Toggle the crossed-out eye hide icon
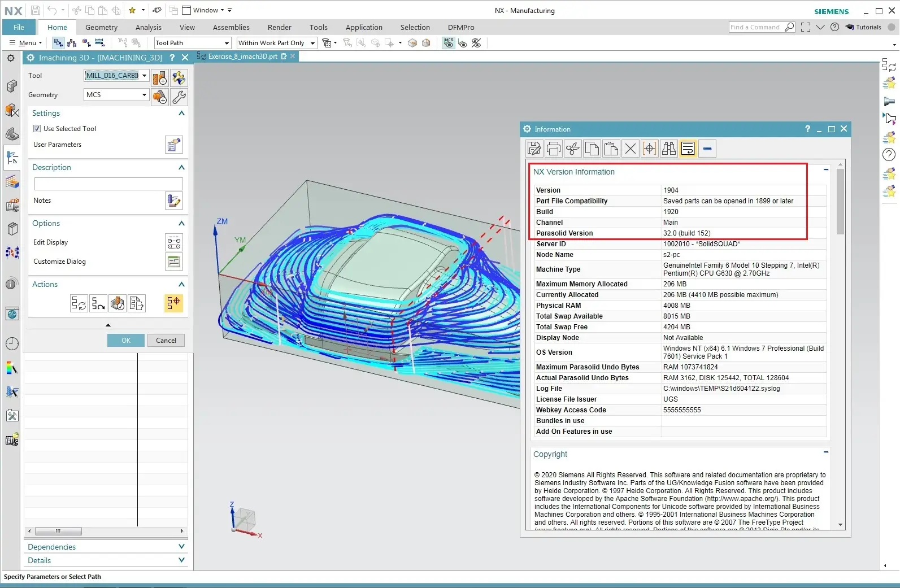Screen dimensions: 900x588 click(476, 43)
